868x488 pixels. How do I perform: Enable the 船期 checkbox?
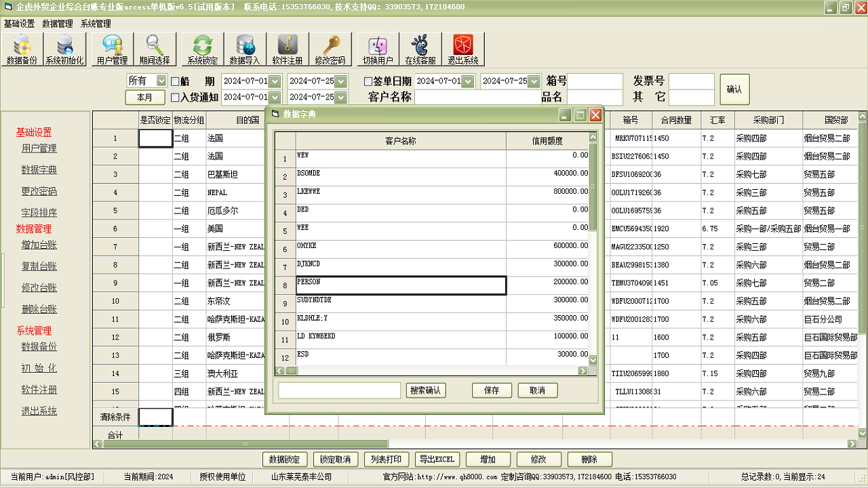pos(175,81)
